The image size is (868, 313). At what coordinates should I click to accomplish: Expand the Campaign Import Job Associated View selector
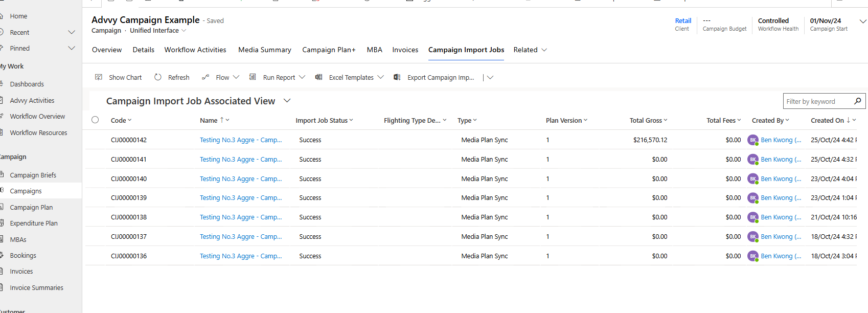tap(287, 101)
